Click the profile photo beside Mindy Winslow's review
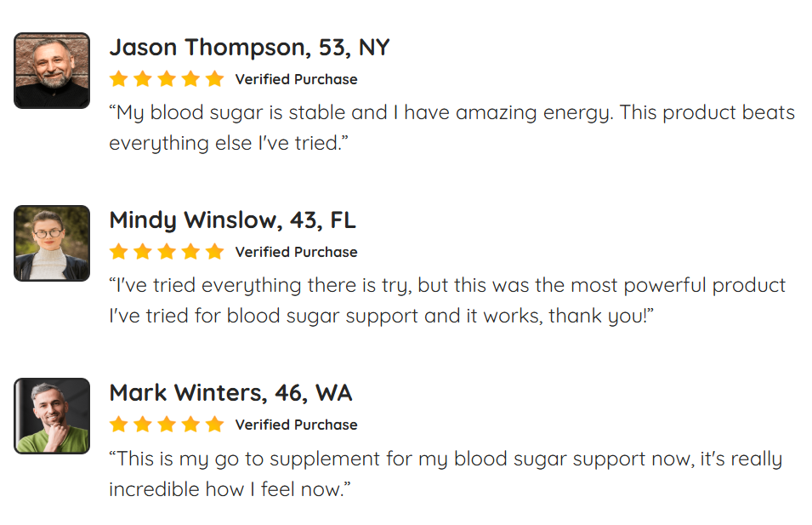The width and height of the screenshot is (812, 525). pyautogui.click(x=52, y=243)
